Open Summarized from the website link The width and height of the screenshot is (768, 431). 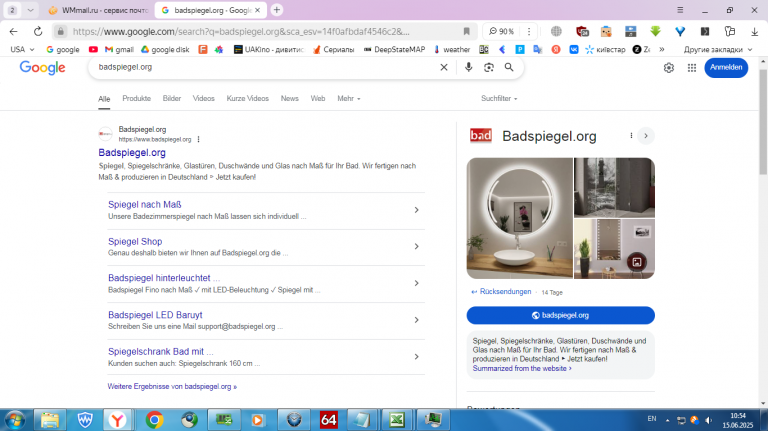522,368
